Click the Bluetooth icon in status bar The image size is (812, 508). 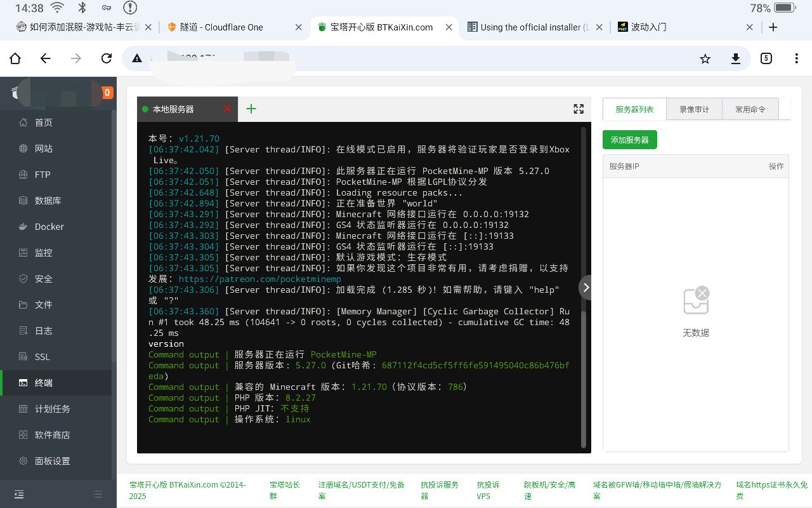click(x=82, y=8)
